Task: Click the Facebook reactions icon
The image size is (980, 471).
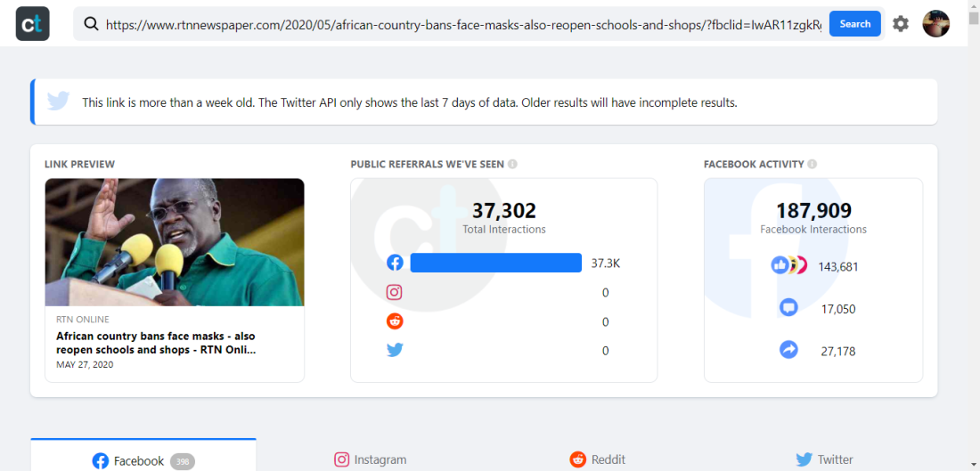Action: point(788,265)
